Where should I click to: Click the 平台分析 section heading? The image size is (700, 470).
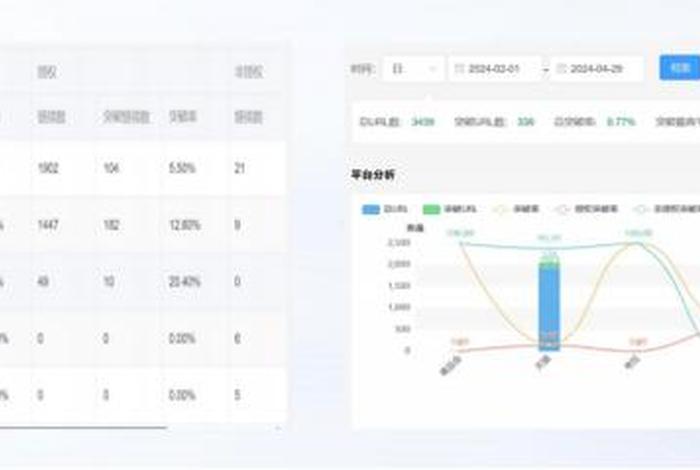[x=373, y=175]
